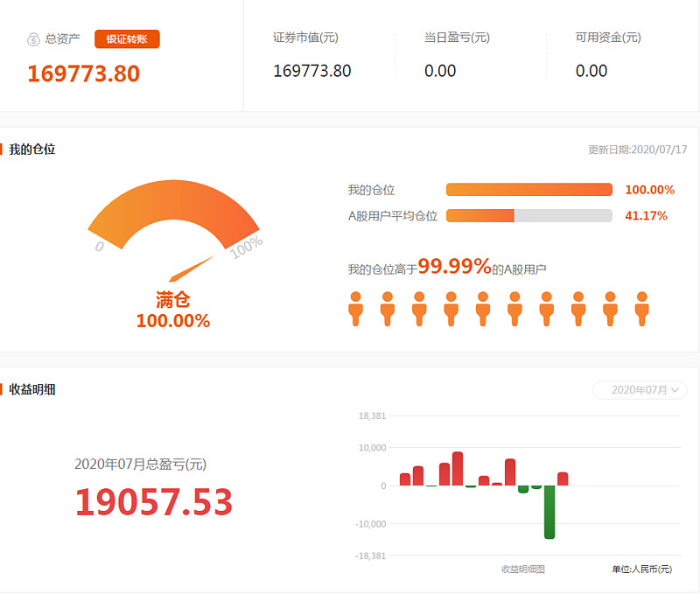Click the 单位:人民币(元) unit label
This screenshot has height=594, width=700.
click(x=642, y=569)
